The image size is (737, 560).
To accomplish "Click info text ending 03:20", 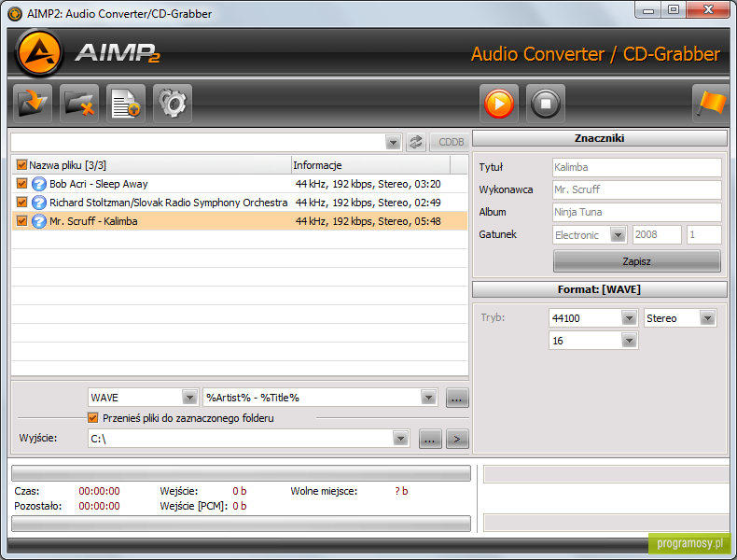I will tap(368, 184).
